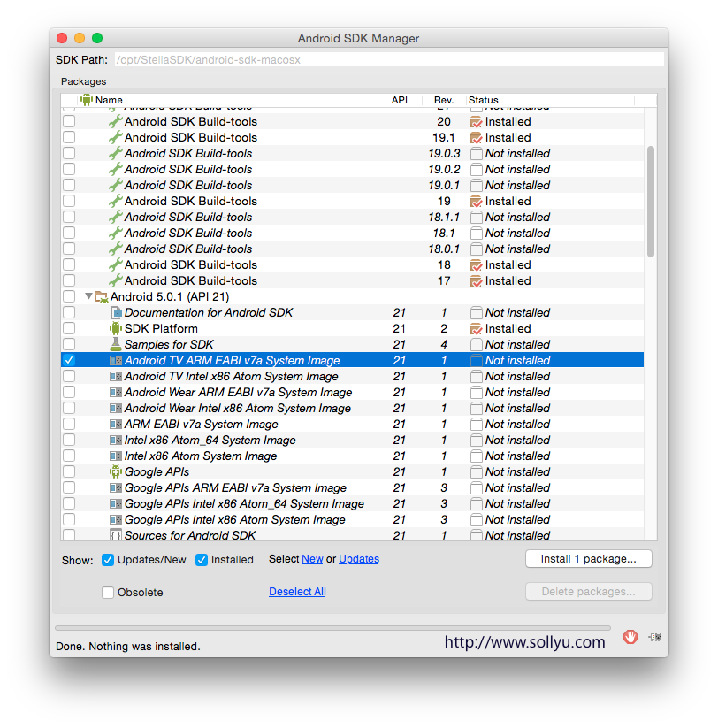Click the Not installed box for Android Wear ARM EABI v7a

pyautogui.click(x=476, y=393)
